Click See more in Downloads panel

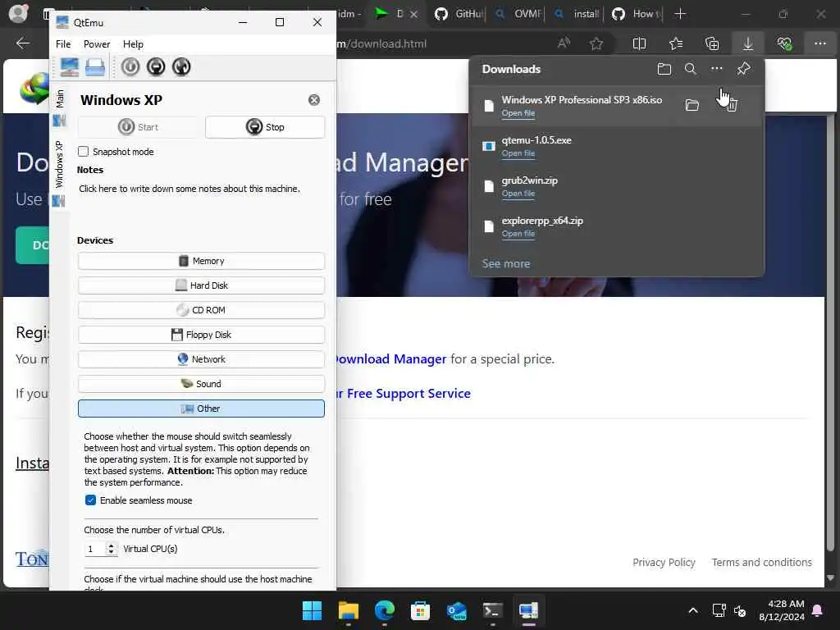(x=505, y=263)
